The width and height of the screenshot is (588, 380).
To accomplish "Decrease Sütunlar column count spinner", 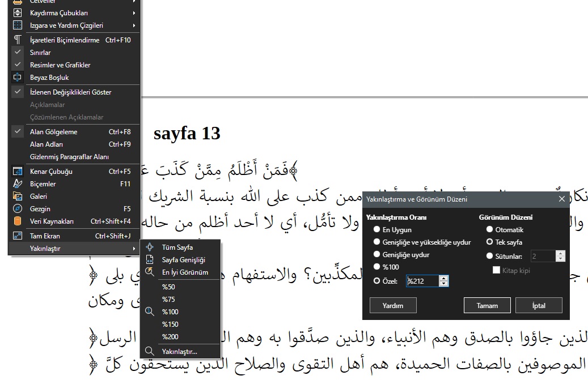I will (560, 259).
